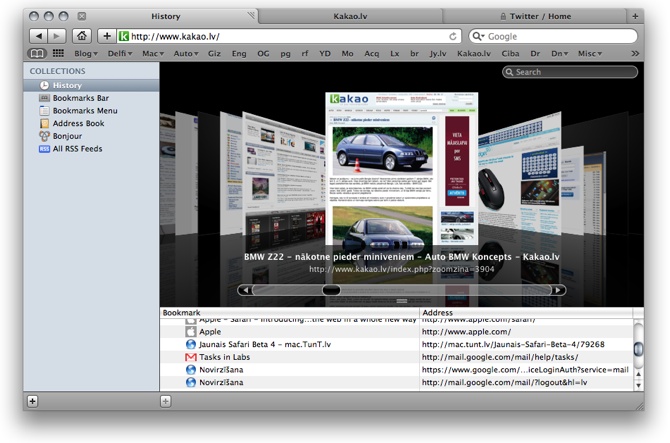Screen dimensions: 670x443
Task: Switch to the History tab
Action: click(165, 16)
